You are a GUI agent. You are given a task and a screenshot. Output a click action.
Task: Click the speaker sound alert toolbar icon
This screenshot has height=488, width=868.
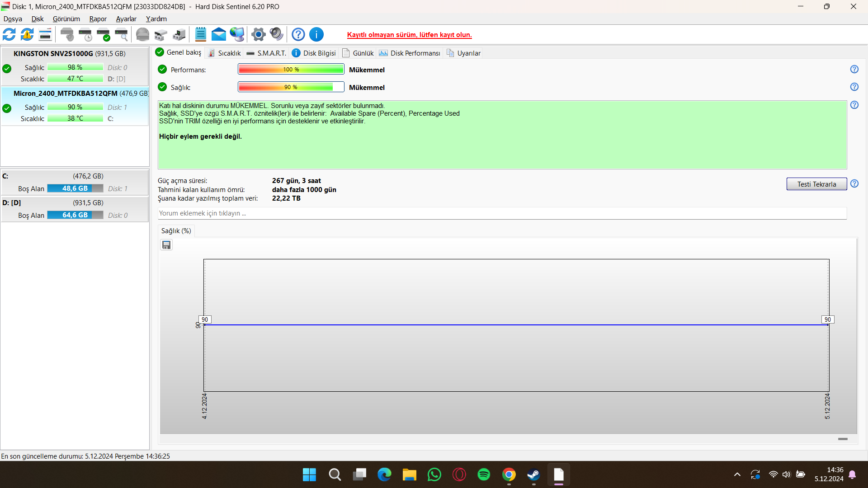tap(276, 34)
